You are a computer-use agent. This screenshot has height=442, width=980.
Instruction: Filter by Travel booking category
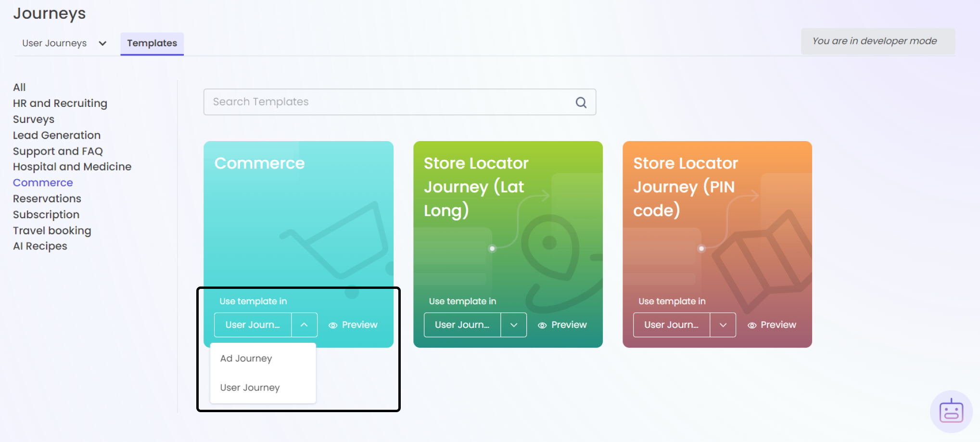[52, 231]
